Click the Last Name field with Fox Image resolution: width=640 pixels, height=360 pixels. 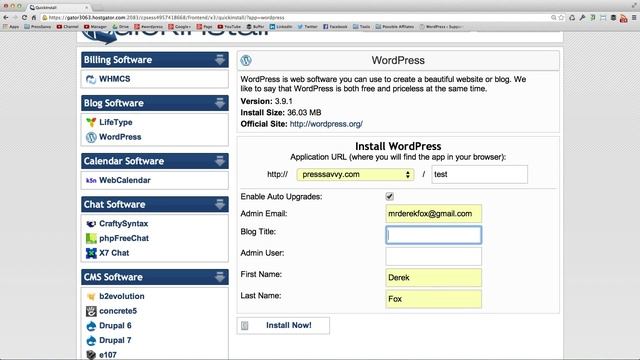pyautogui.click(x=433, y=299)
